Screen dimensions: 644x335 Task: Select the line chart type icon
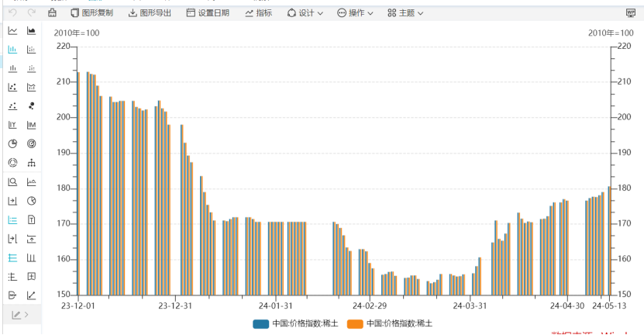12,31
